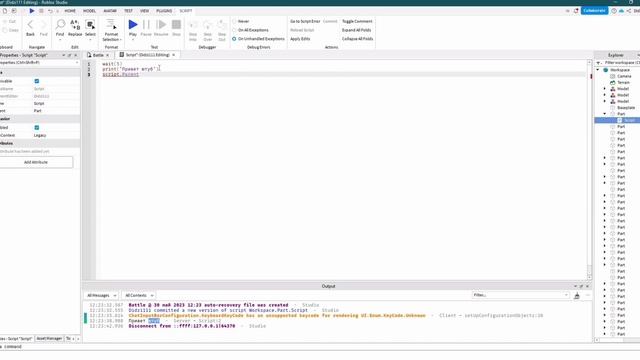
Task: Open the All Messages dropdown in Output
Action: coord(101,296)
